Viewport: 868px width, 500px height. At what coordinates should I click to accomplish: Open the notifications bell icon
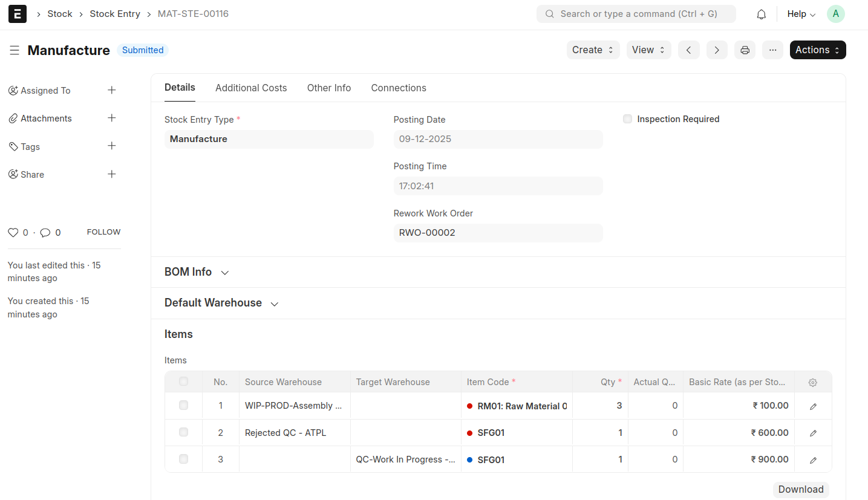pos(761,14)
